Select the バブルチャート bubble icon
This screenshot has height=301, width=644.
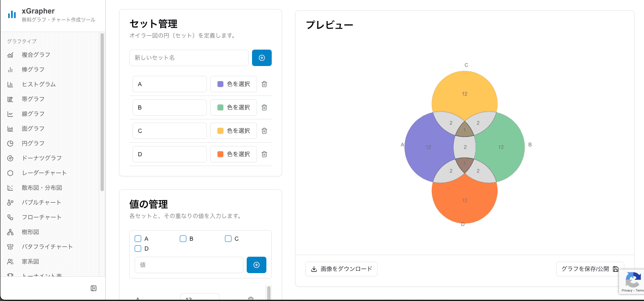tap(10, 203)
